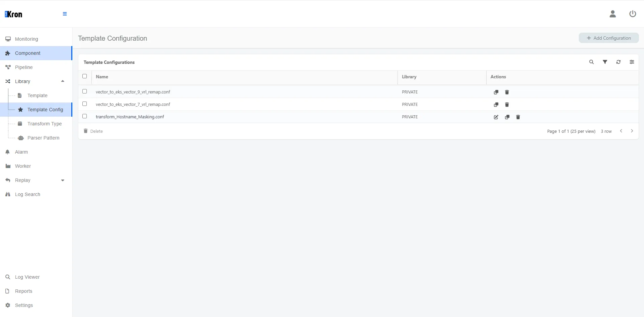The width and height of the screenshot is (644, 317).
Task: Open Worker in sidebar
Action: coord(36,166)
